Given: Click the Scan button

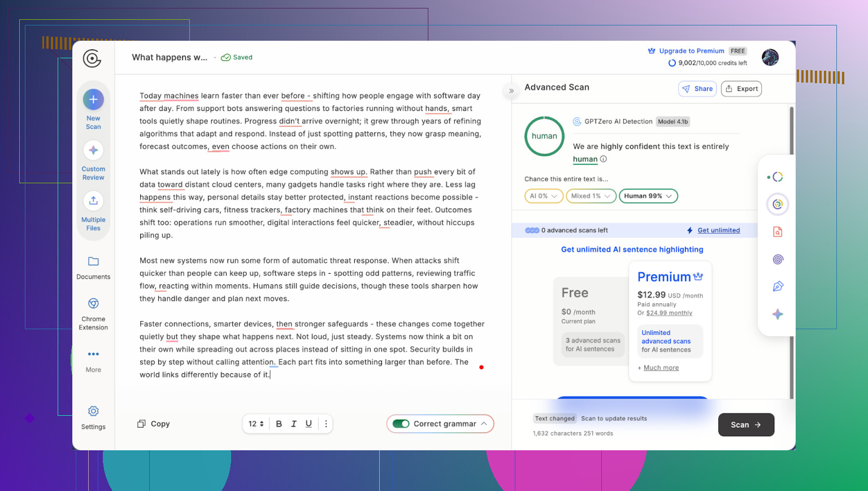Looking at the screenshot, I should point(745,425).
